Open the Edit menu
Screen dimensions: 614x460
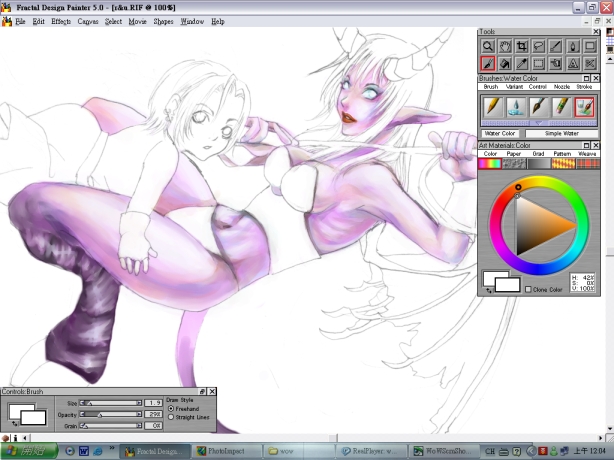[x=38, y=22]
